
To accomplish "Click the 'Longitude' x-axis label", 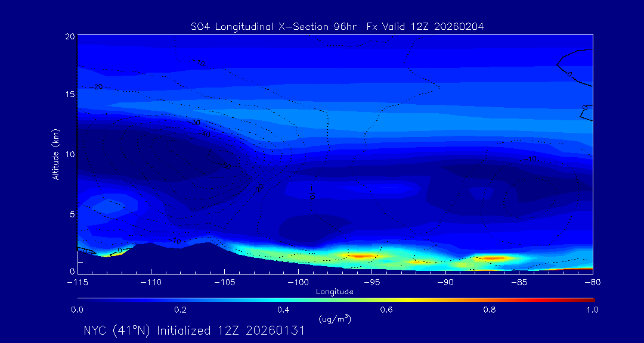I will click(x=335, y=292).
